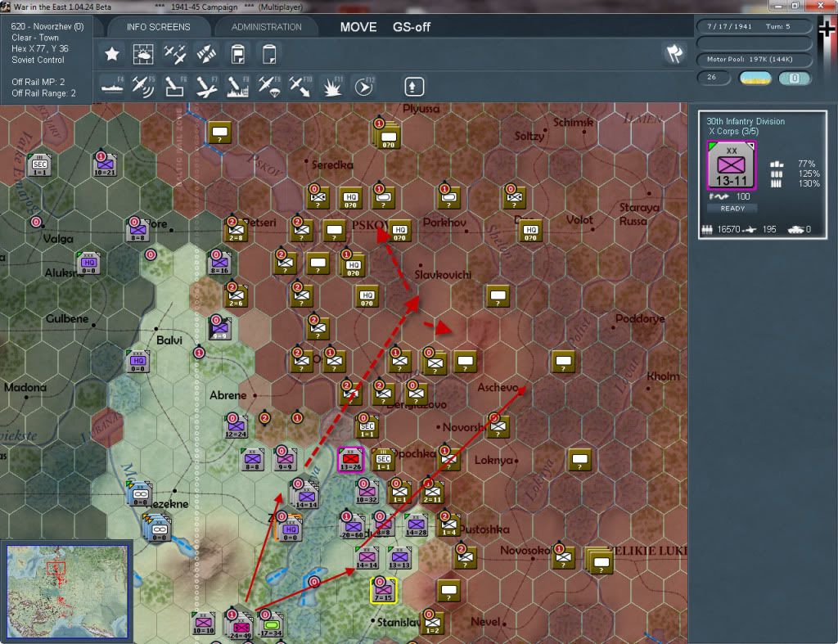Click the crossed flags icon
838x644 pixels.
674,53
